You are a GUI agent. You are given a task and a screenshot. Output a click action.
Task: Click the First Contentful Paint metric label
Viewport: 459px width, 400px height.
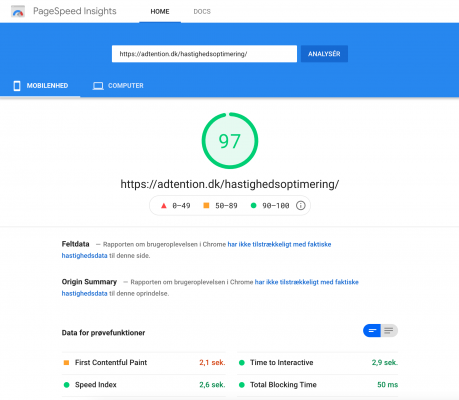point(111,362)
